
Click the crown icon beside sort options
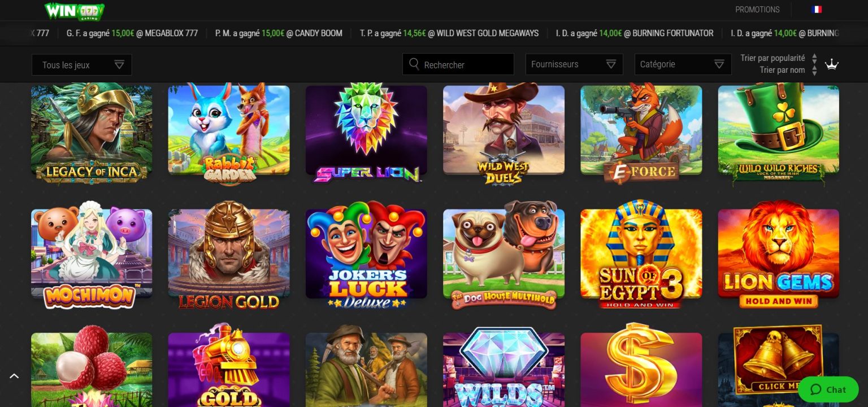[832, 64]
